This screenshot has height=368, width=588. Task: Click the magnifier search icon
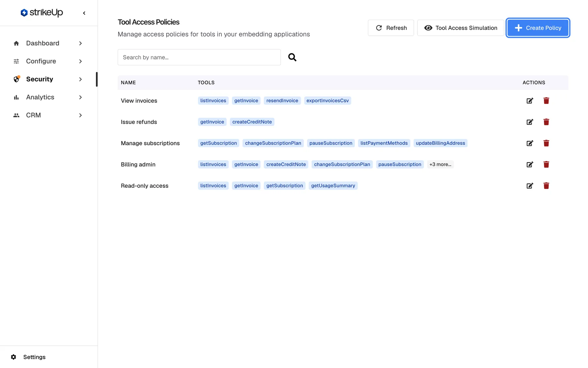pos(292,57)
